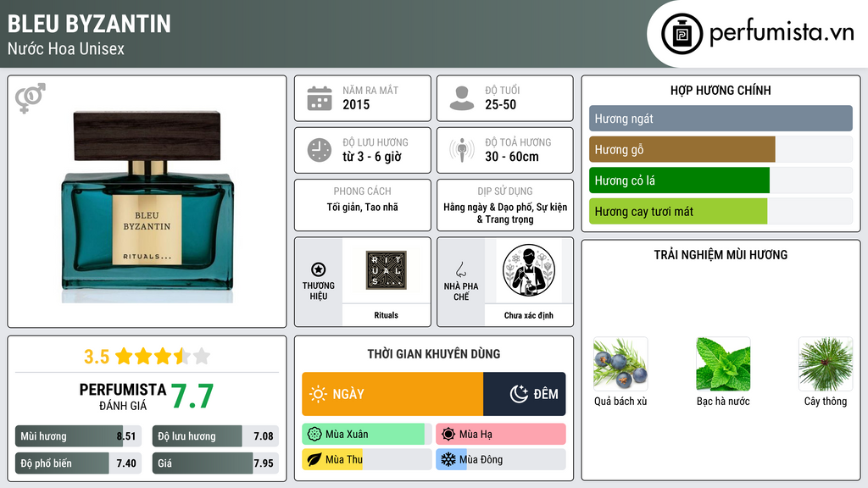Open the Rituals brand logo
The width and height of the screenshot is (868, 488).
tap(386, 270)
